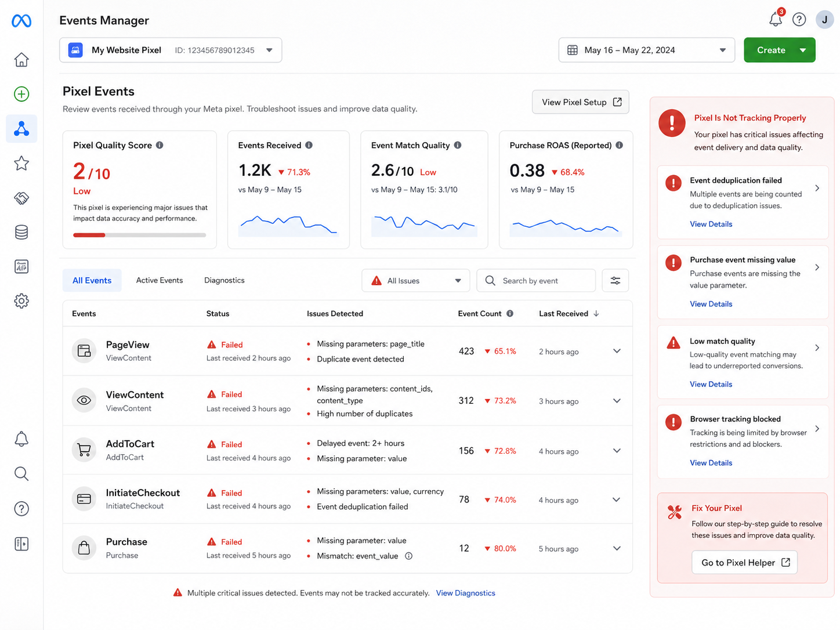
Task: Click the Purchase shopping bag icon
Action: (x=84, y=548)
